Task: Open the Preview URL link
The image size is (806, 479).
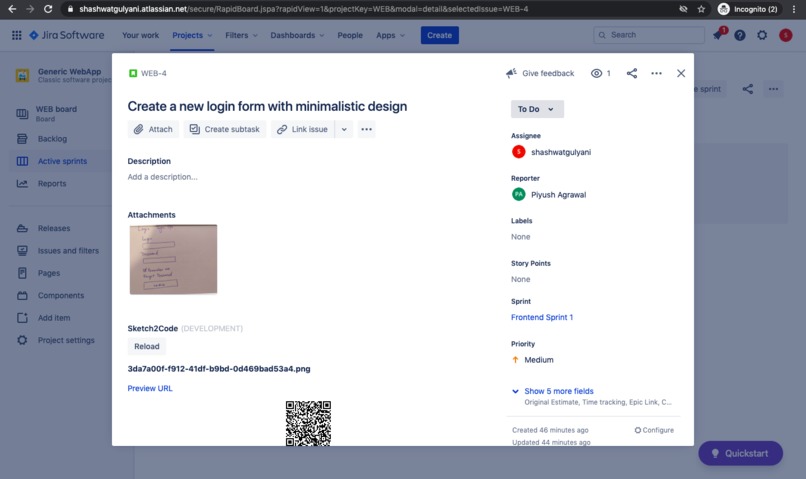Action: [150, 388]
